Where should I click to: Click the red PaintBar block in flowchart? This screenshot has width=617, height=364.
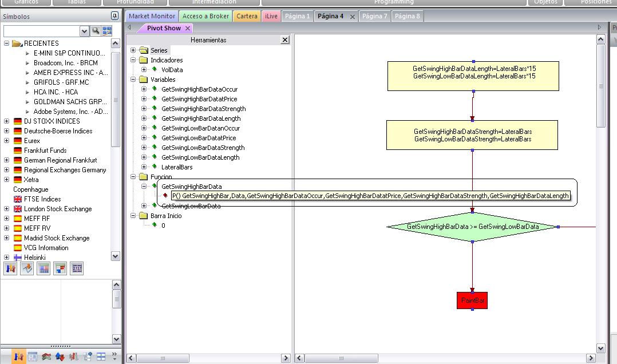pos(472,300)
